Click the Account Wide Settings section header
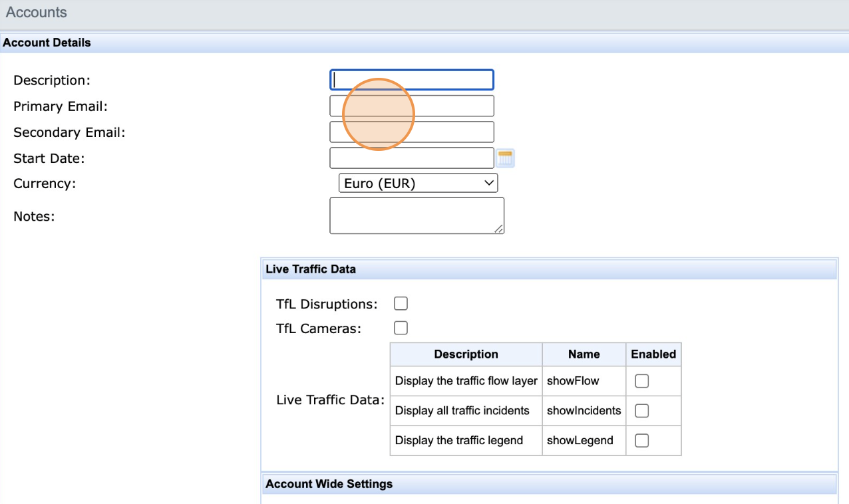This screenshot has width=849, height=504. [329, 484]
